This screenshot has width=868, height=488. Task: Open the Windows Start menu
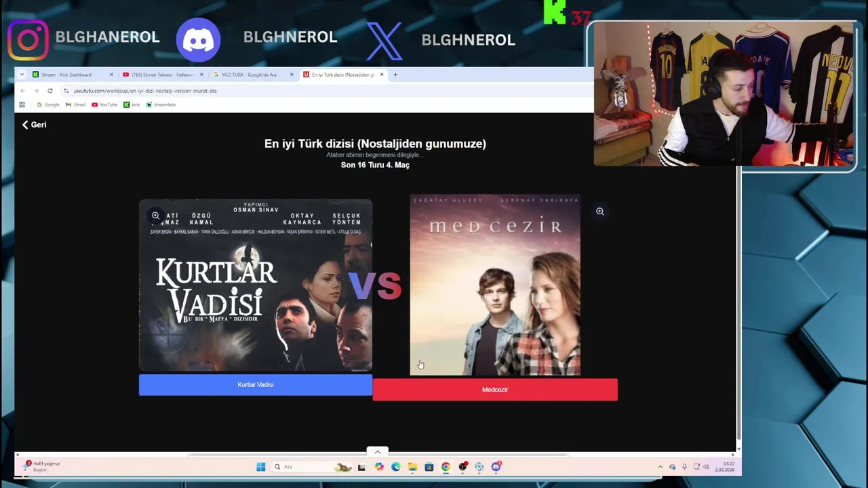pyautogui.click(x=260, y=467)
